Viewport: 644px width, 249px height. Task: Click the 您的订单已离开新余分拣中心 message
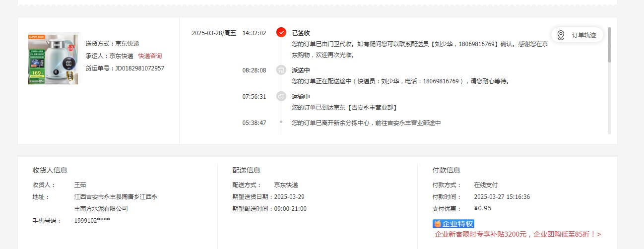tap(366, 123)
